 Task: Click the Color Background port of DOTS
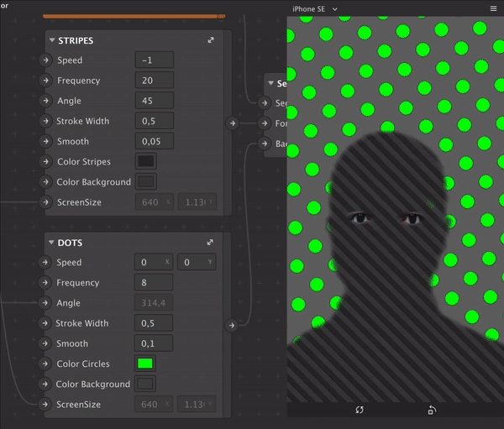click(x=45, y=384)
